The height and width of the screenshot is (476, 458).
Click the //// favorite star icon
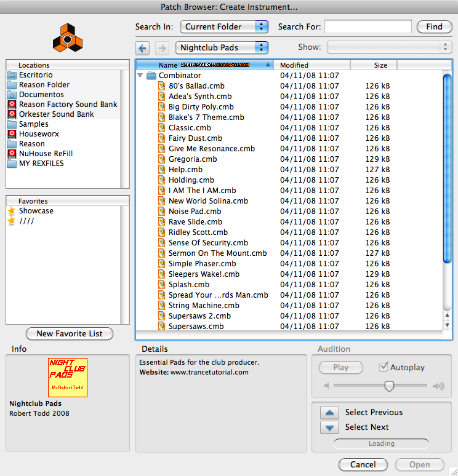[12, 221]
